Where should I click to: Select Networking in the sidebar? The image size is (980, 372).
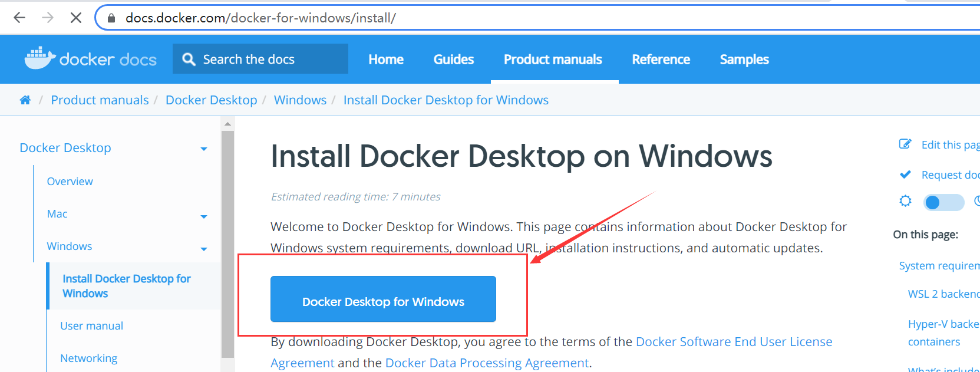88,358
